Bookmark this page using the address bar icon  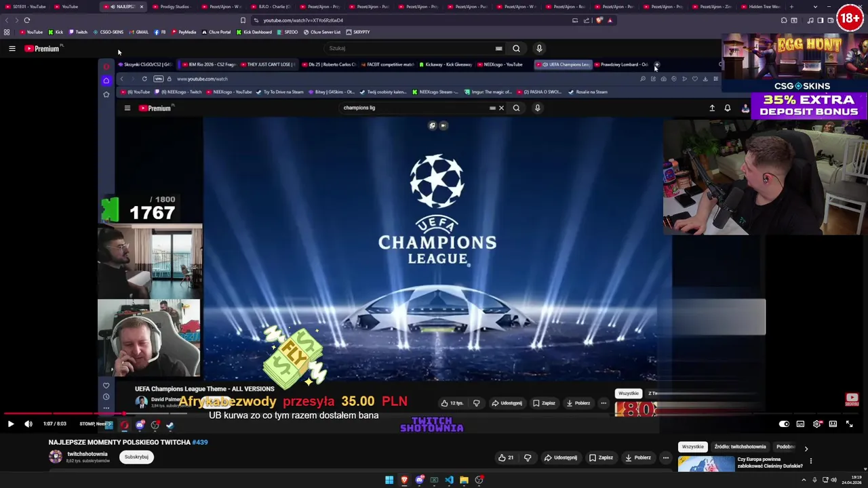click(x=243, y=20)
